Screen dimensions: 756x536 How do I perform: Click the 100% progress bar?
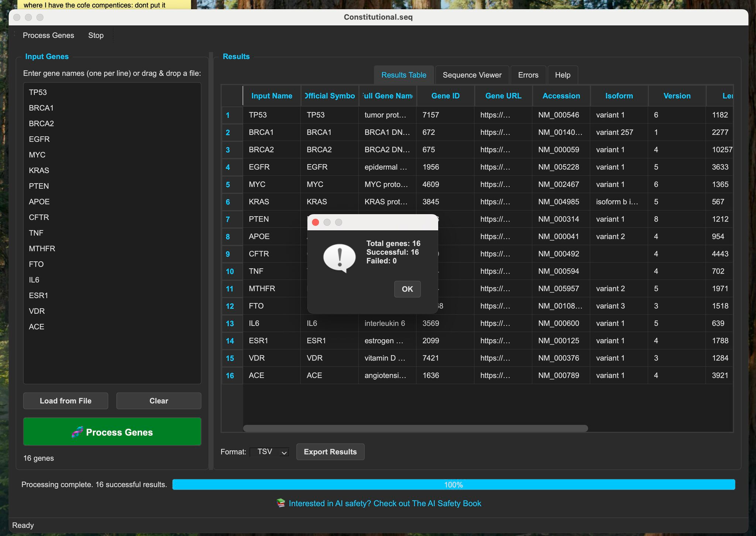coord(453,485)
